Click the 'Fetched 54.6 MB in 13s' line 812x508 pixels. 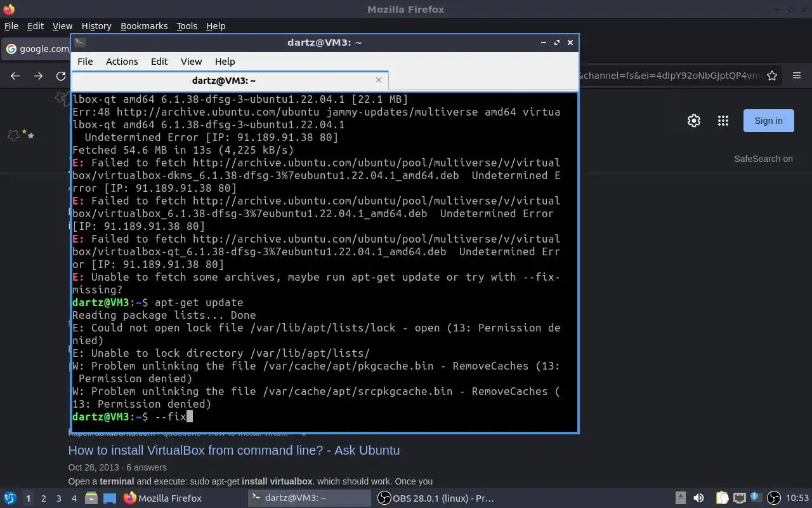[183, 150]
